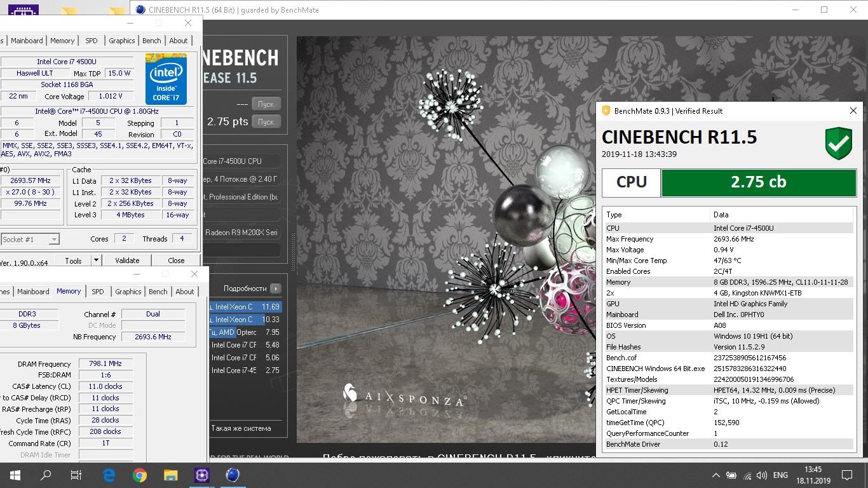This screenshot has height=488, width=868.
Task: Show hidden tray icons chevron
Action: click(715, 475)
